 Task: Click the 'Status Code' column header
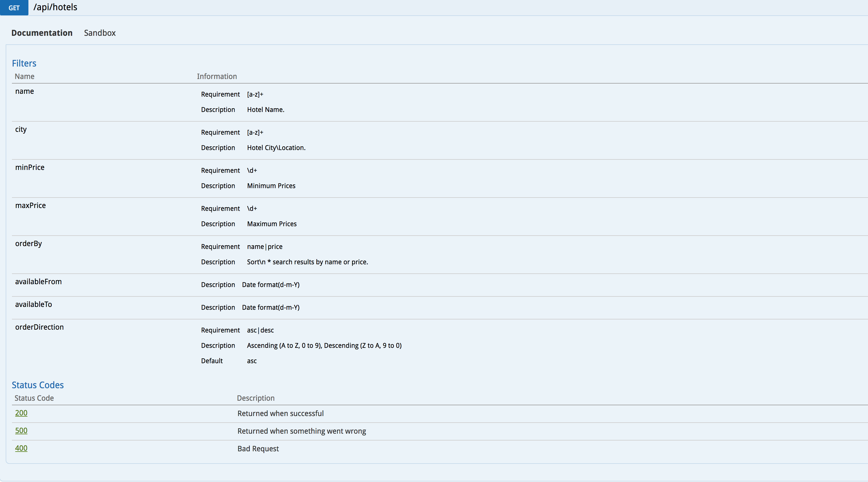click(x=34, y=398)
